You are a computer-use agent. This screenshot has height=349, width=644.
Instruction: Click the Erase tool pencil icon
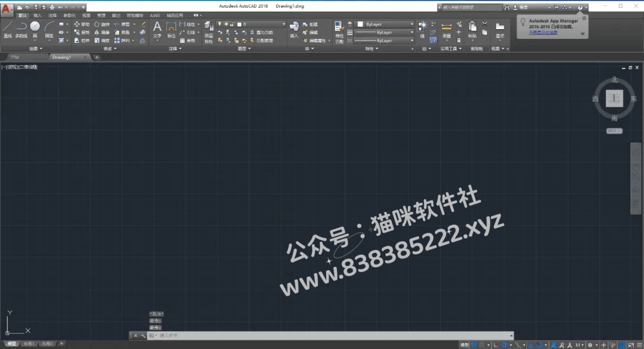[143, 24]
